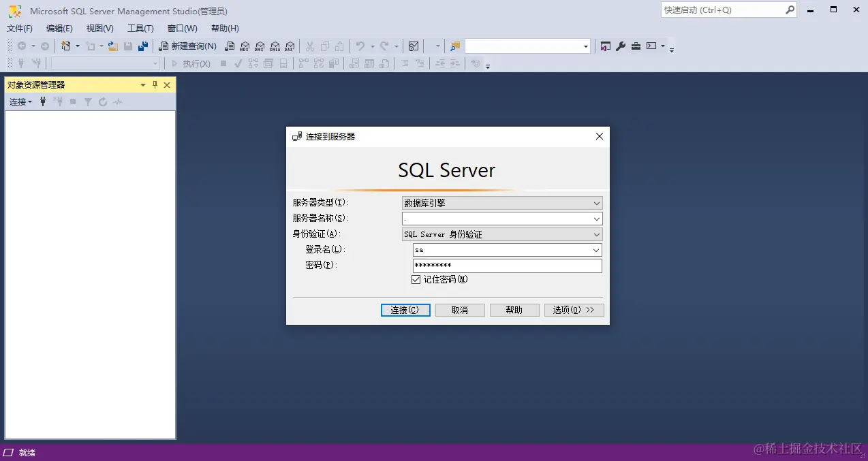Click the 快速启动 (Ctrl+Q) search box

tap(728, 10)
